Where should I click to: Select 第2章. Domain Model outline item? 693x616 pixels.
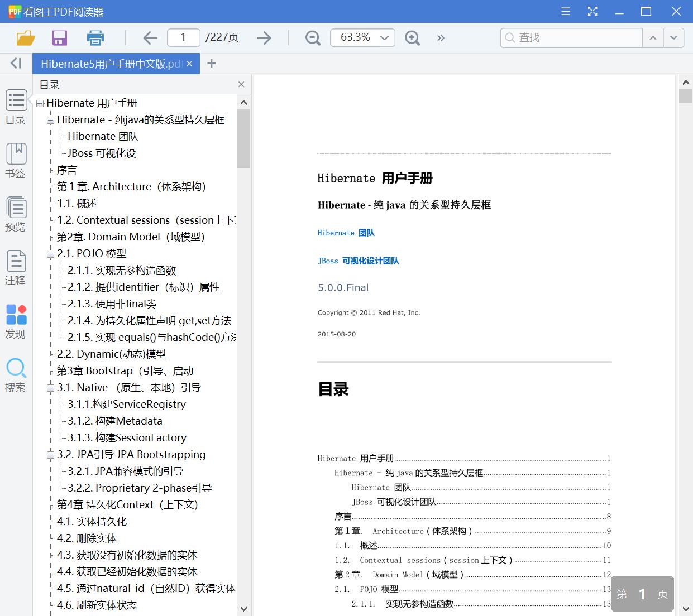click(x=131, y=237)
